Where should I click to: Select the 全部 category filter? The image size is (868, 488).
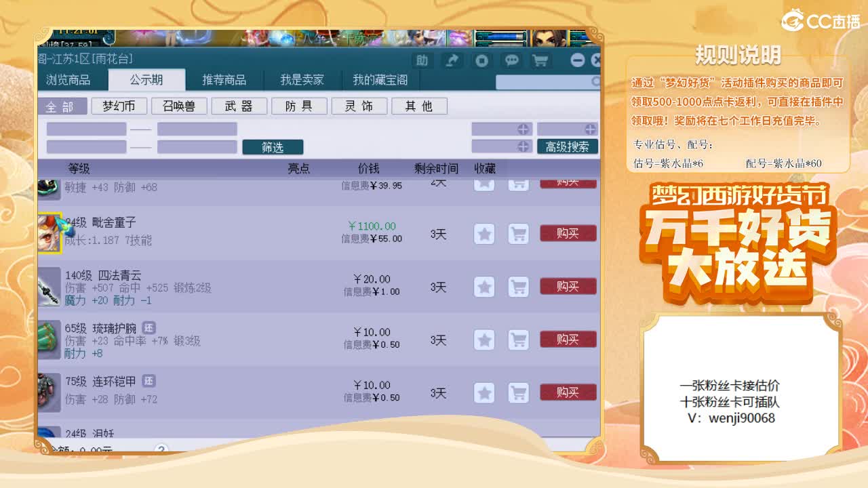click(62, 106)
